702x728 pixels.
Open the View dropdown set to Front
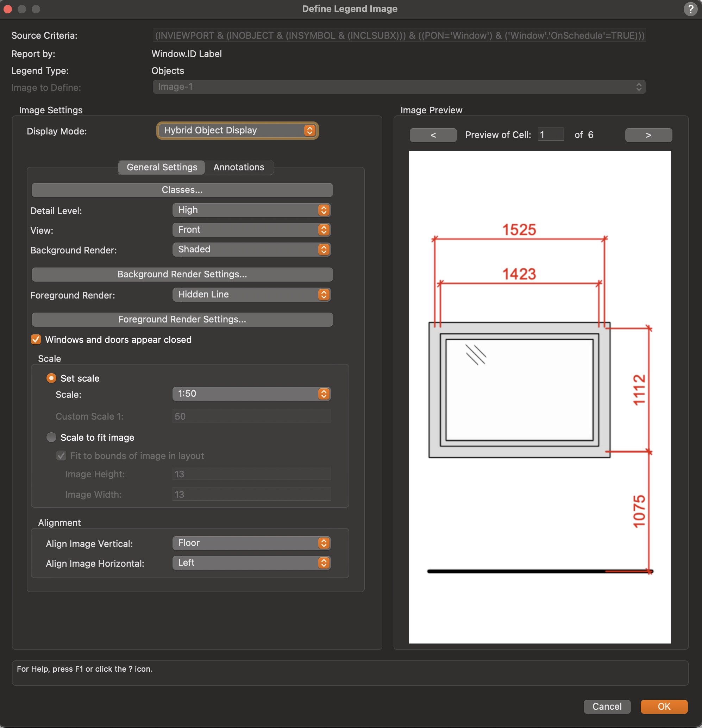pyautogui.click(x=251, y=230)
